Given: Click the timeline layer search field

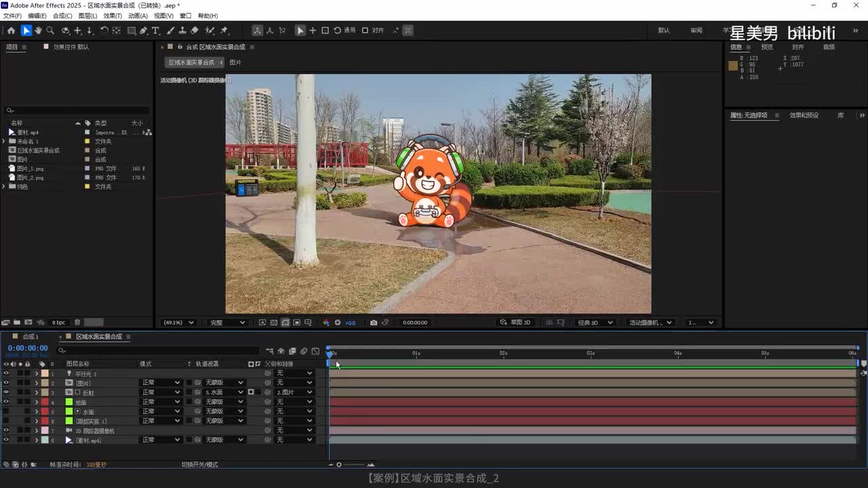Looking at the screenshot, I should point(157,350).
